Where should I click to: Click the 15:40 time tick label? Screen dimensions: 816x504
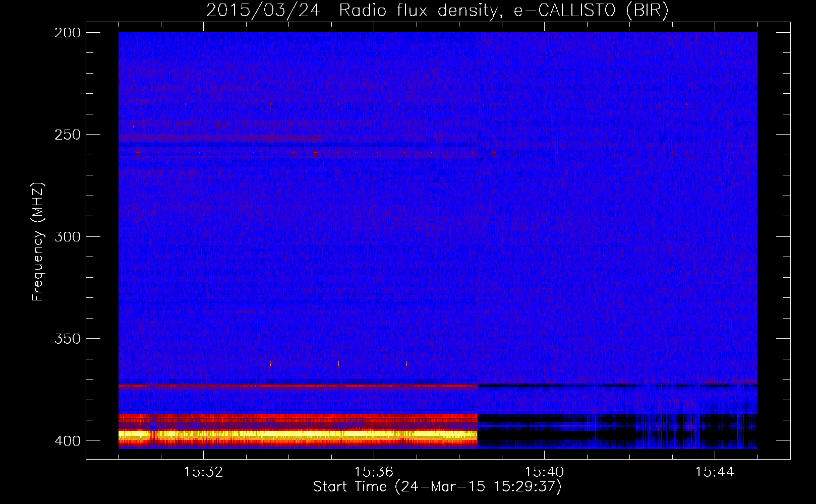(544, 472)
